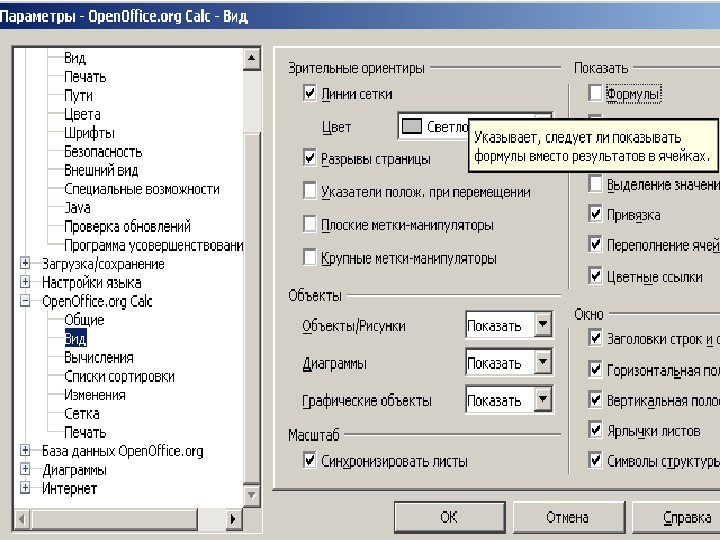Select the Внешний вид tree item

101,170
